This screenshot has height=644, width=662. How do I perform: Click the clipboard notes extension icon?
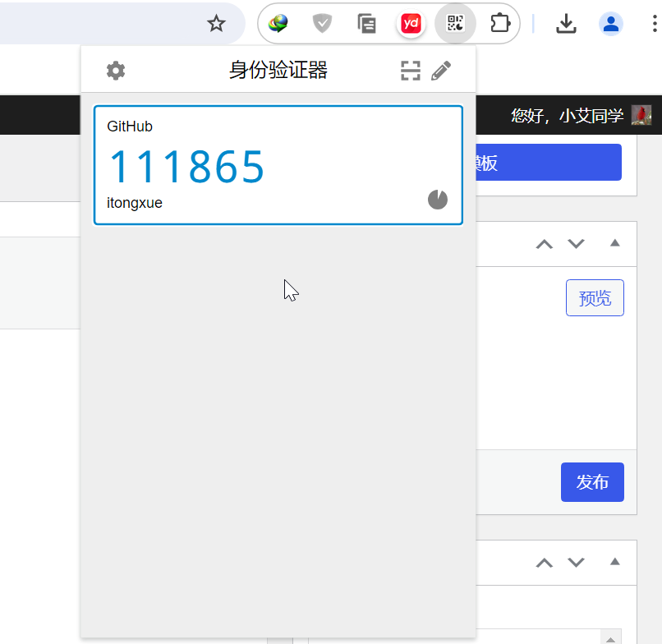tap(365, 24)
